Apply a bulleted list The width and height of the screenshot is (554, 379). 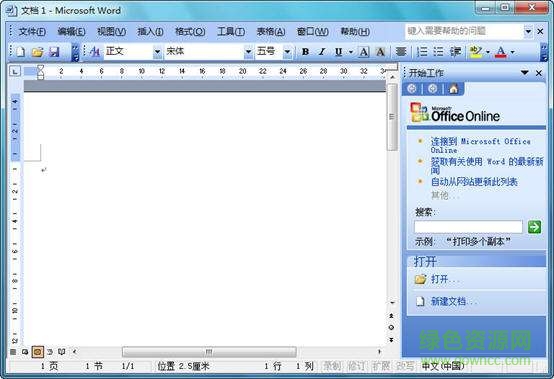tap(438, 52)
